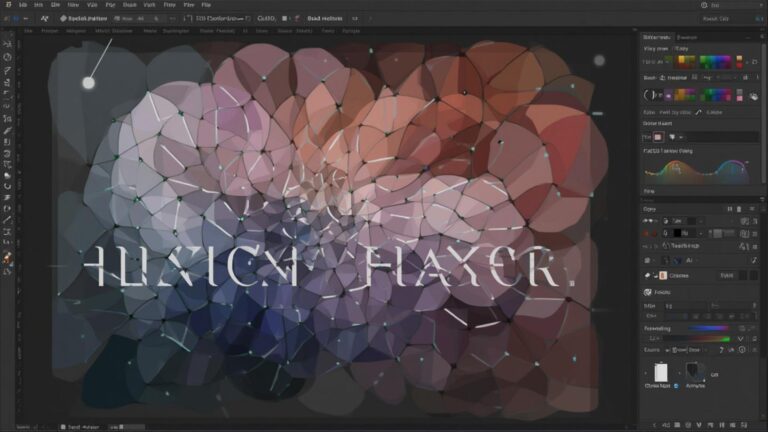The height and width of the screenshot is (432, 768).
Task: Select the diagonal line tool in left toolbar
Action: click(x=7, y=220)
